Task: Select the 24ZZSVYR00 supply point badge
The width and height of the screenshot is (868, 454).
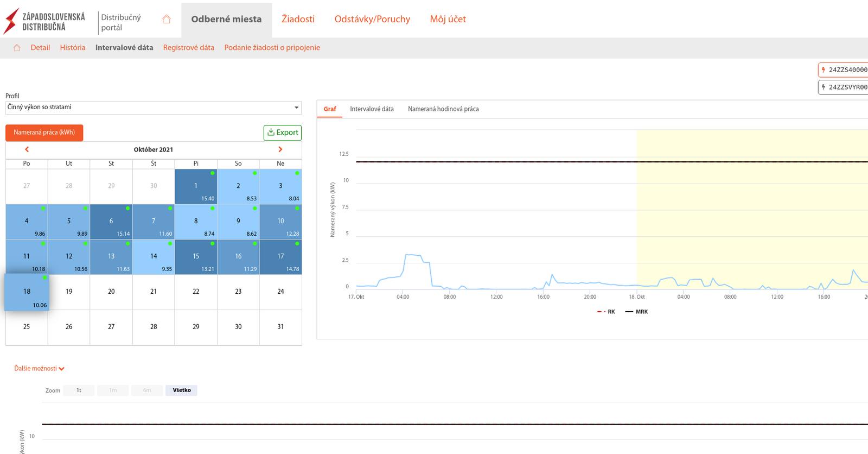Action: [844, 87]
